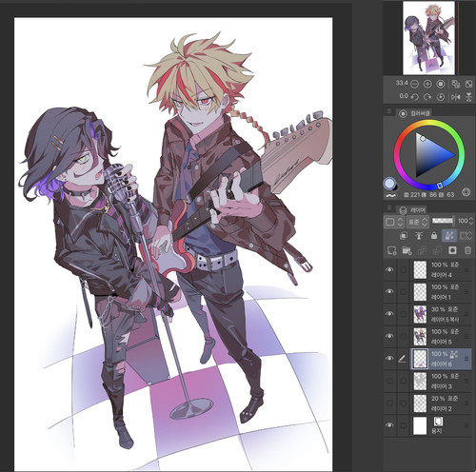
Task: Click the lock layer padlock icon
Action: tap(434, 235)
